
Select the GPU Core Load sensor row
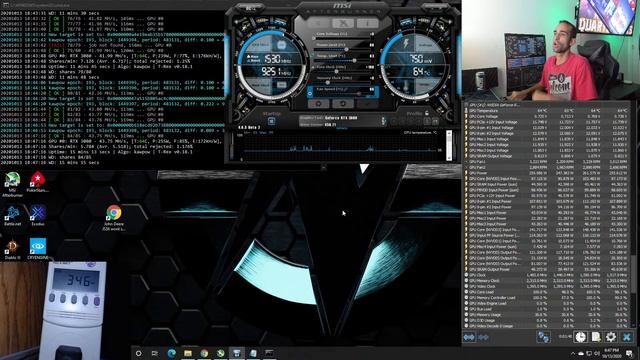tap(547, 292)
